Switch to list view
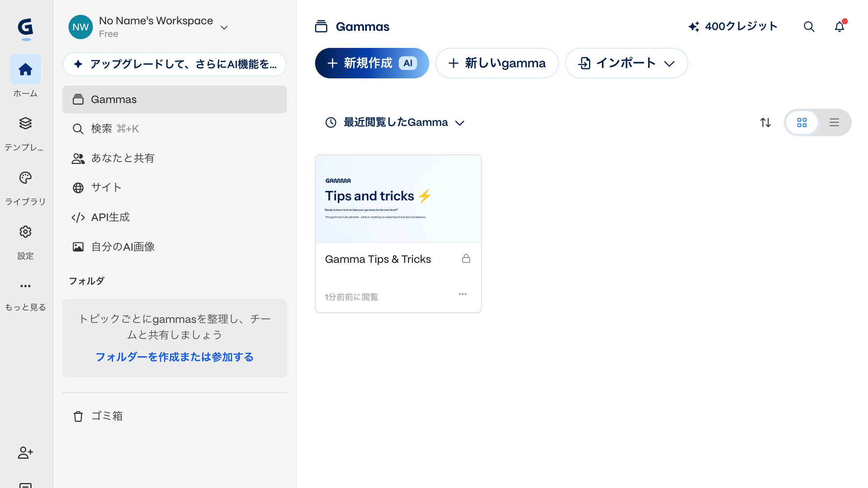The image size is (868, 488). (x=834, y=122)
